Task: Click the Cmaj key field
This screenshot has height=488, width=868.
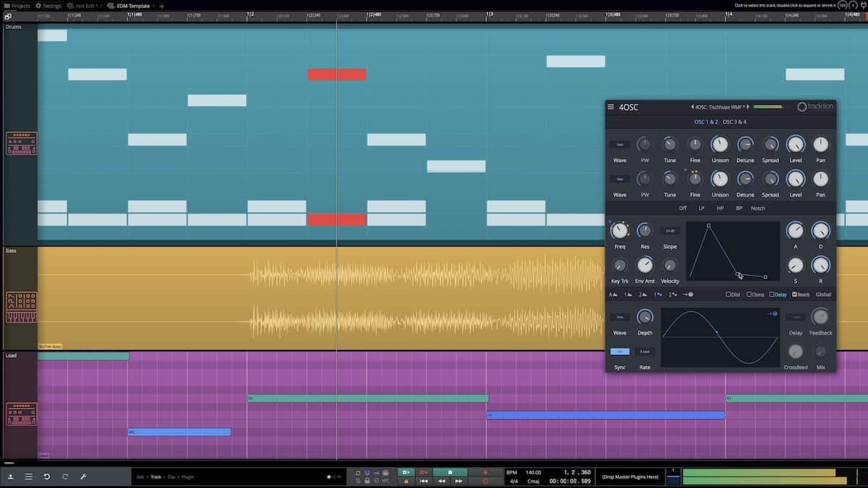Action: (532, 481)
